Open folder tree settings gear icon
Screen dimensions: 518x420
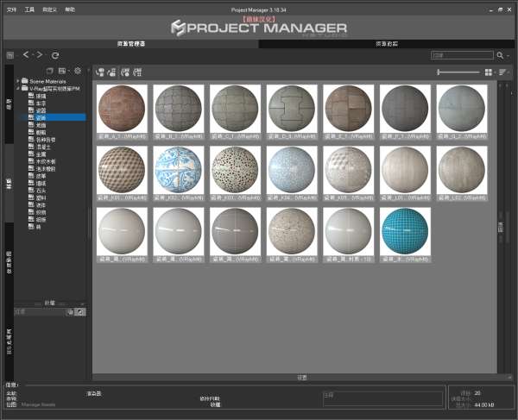pyautogui.click(x=78, y=71)
